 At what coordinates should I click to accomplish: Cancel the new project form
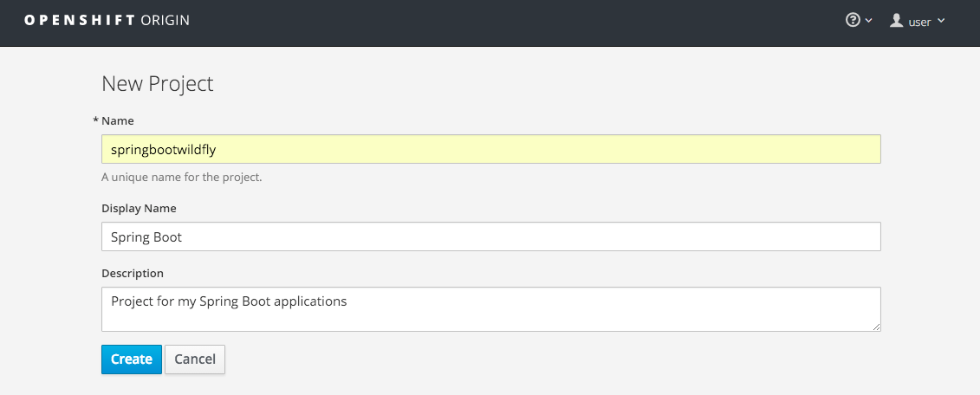tap(195, 359)
